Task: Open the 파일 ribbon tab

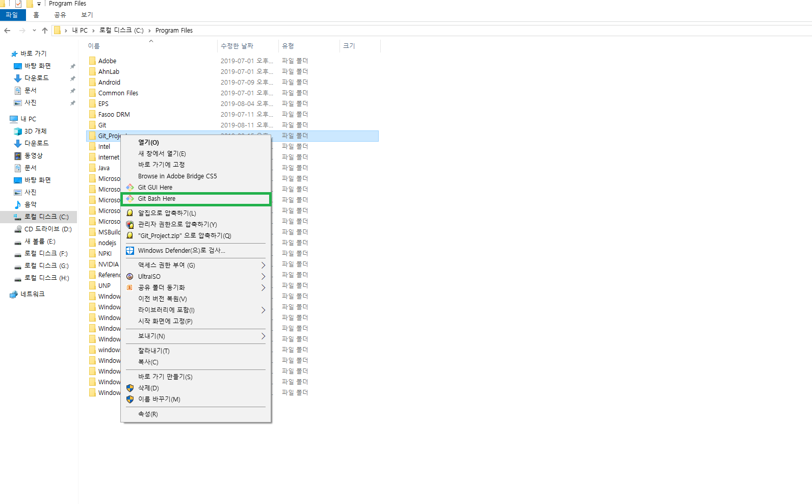Action: [x=12, y=15]
